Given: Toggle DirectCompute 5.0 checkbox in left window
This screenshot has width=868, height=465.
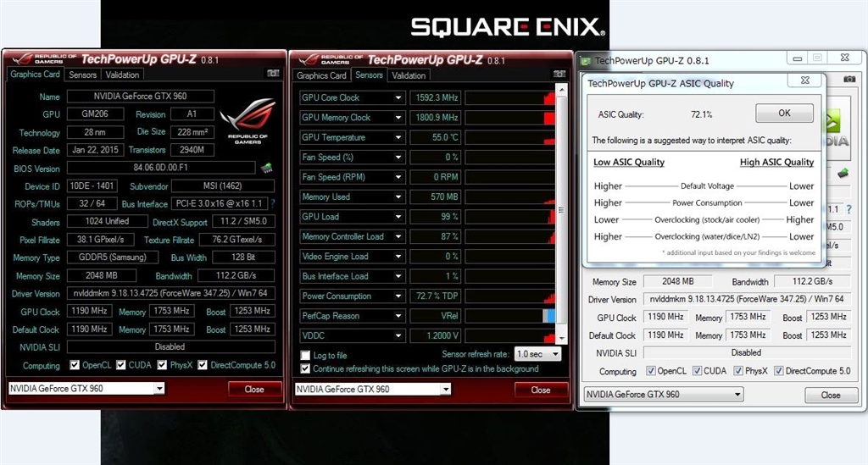Looking at the screenshot, I should (202, 365).
